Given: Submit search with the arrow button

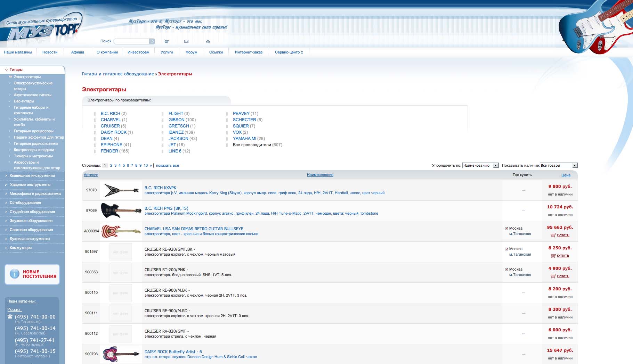Looking at the screenshot, I should tap(152, 41).
